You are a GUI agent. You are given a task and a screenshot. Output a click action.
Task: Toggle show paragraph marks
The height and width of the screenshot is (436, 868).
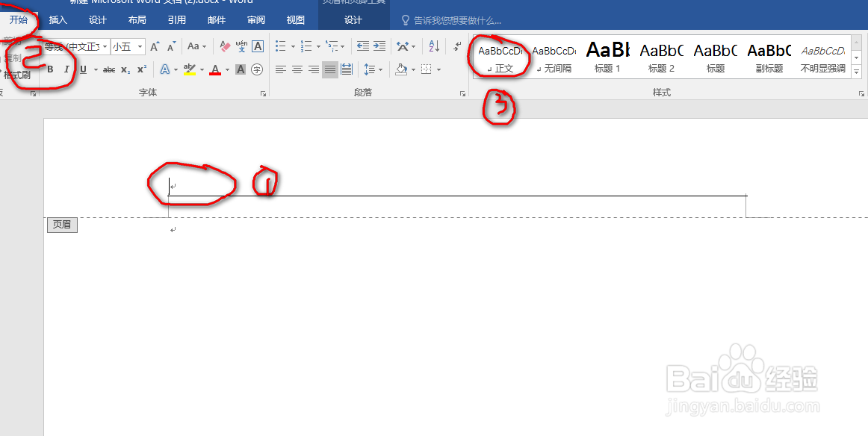point(457,46)
